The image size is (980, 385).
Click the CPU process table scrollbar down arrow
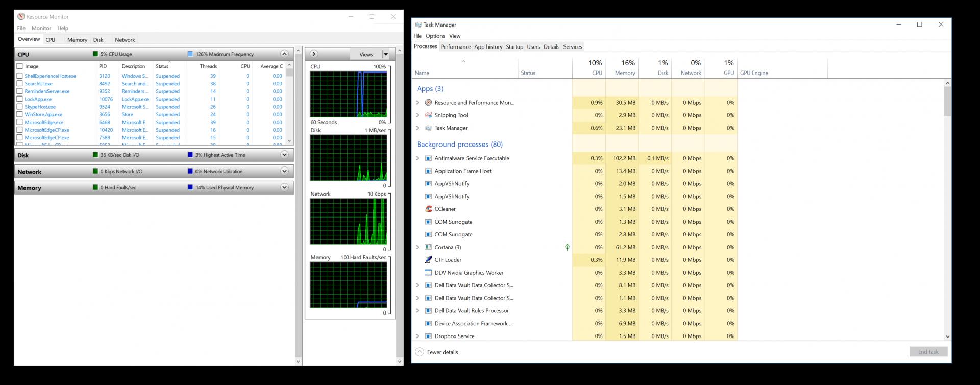[289, 141]
